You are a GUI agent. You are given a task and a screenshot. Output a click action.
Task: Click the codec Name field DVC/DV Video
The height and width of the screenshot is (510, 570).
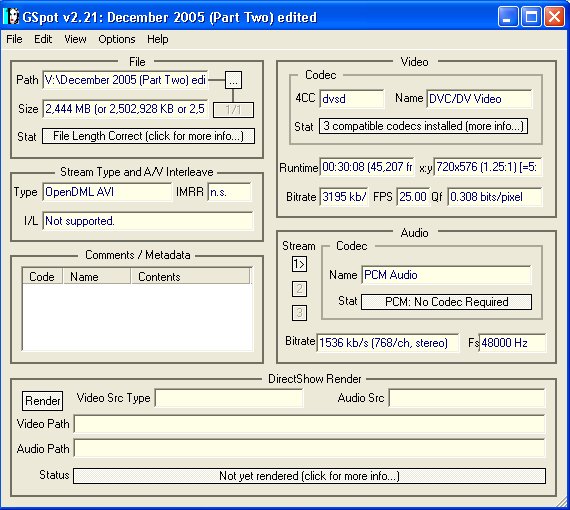tap(479, 99)
